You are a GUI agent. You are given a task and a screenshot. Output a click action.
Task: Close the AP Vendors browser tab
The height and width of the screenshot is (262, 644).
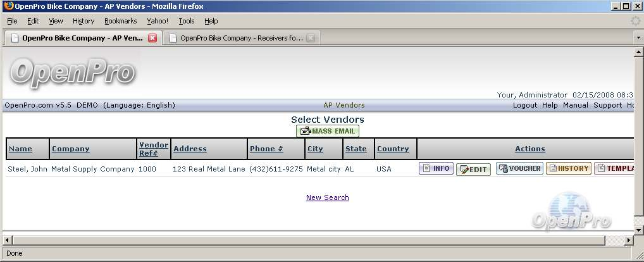152,38
